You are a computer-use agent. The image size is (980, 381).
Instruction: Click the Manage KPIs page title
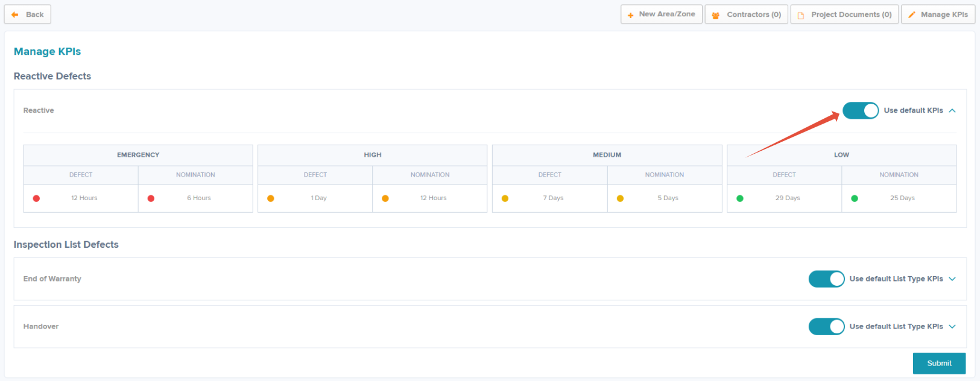point(47,51)
